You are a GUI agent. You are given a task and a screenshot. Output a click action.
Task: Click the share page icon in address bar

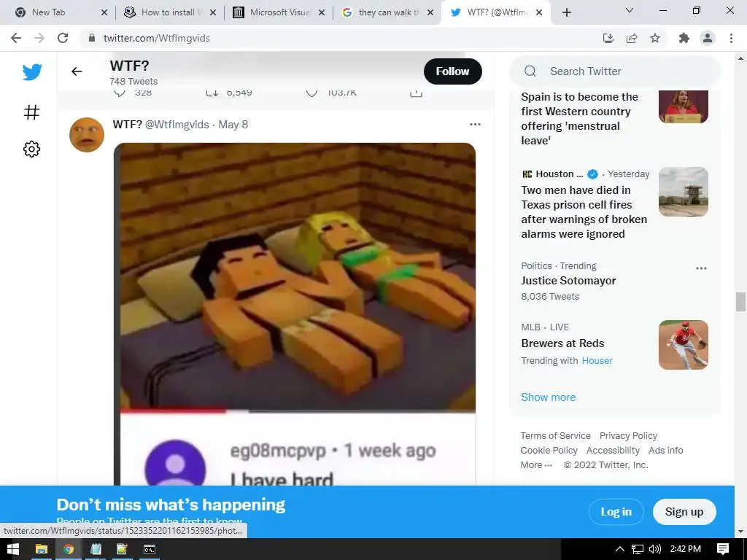[632, 38]
